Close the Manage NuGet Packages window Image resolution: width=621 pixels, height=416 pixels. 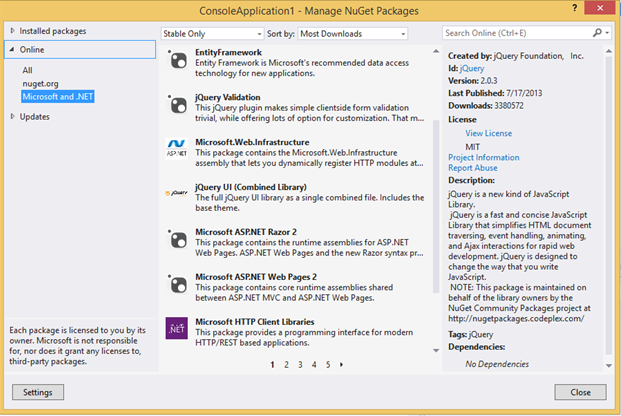(600, 8)
